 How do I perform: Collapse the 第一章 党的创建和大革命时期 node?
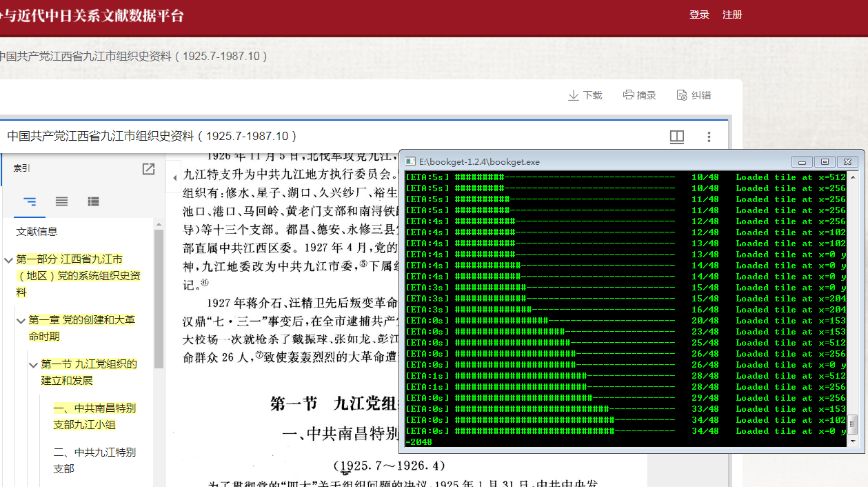click(21, 321)
